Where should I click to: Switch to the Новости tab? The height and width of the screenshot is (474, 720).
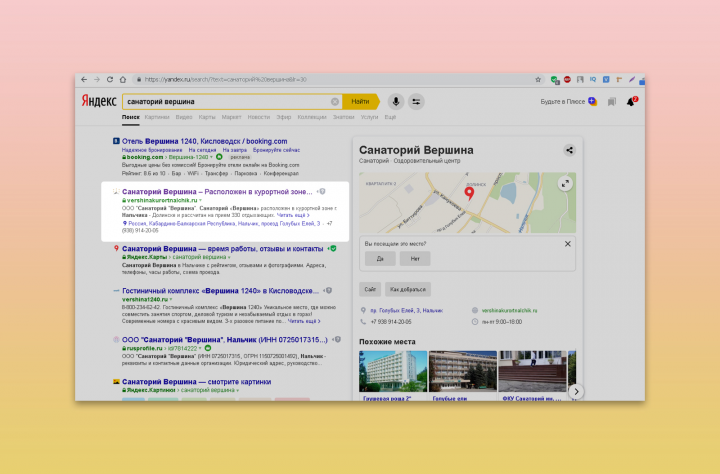point(259,117)
